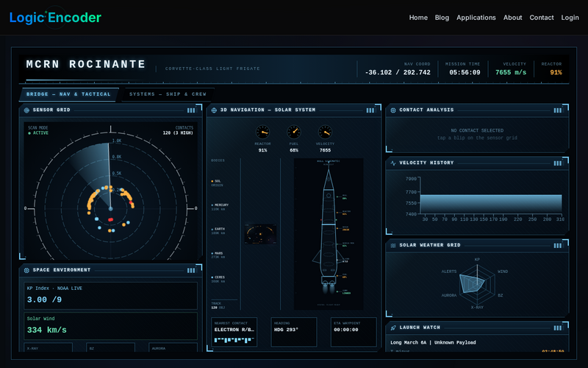588x368 pixels.
Task: Click the mission time 05:56:09
Action: 465,72
